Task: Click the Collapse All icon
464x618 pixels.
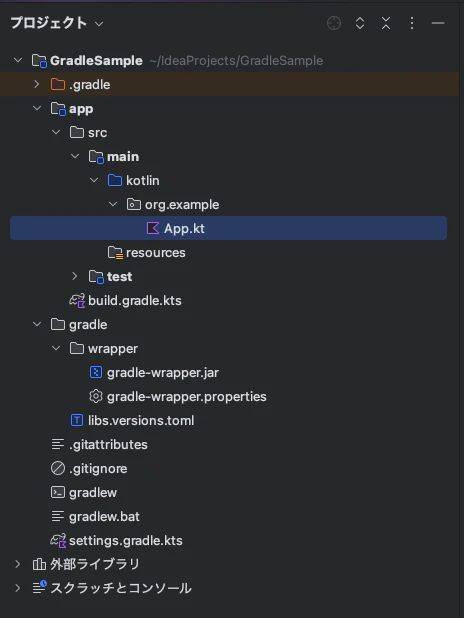Action: pos(386,23)
